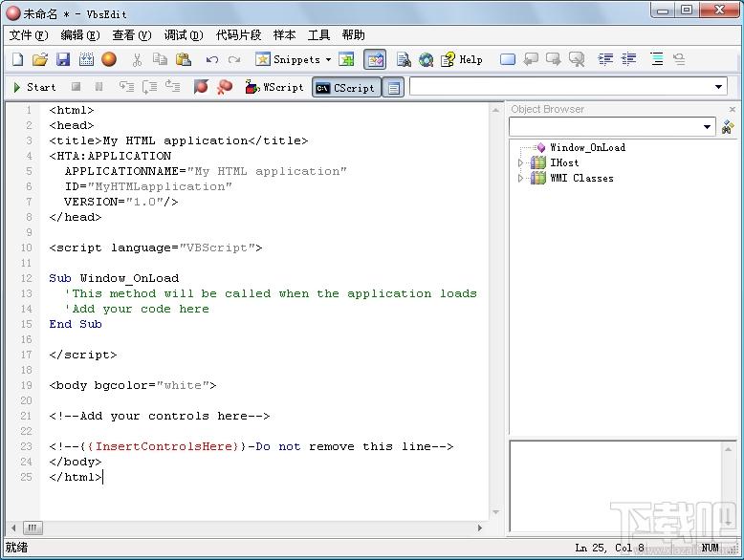
Task: Click the editor vertical scroll up arrow
Action: point(495,110)
